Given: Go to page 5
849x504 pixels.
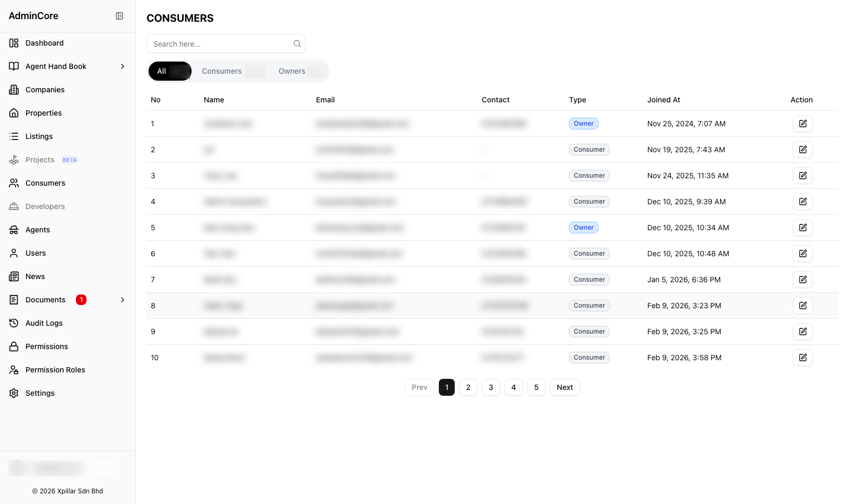Looking at the screenshot, I should tap(536, 387).
